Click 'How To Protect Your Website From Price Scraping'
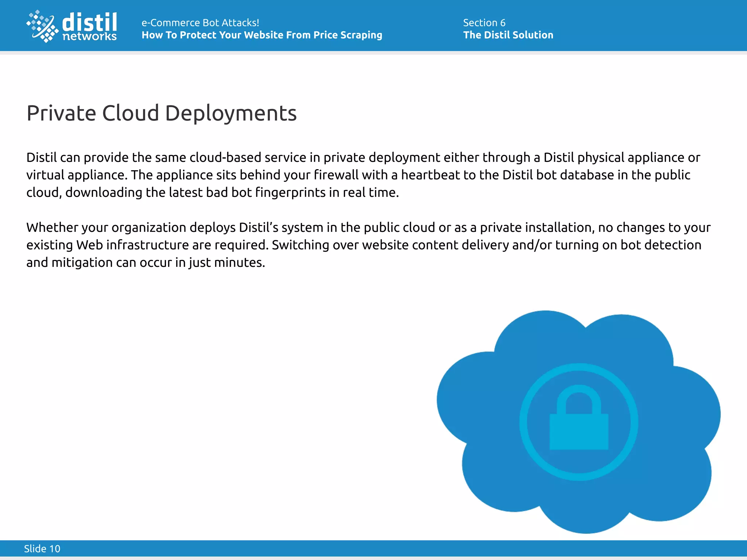The width and height of the screenshot is (747, 560). click(x=262, y=35)
